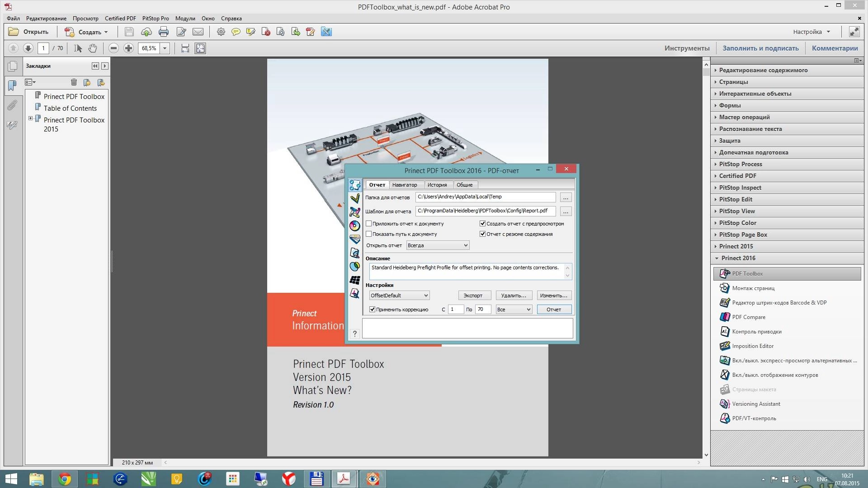Open File Explorer from taskbar

click(37, 479)
